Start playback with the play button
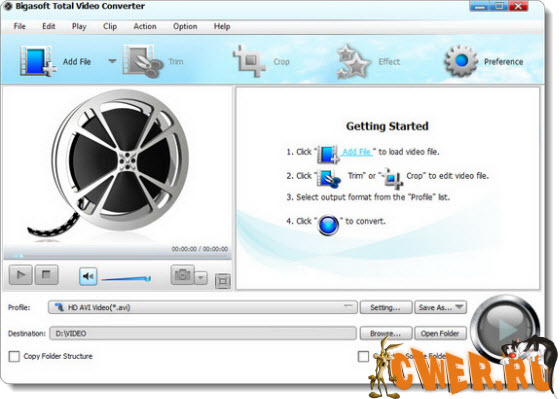The image size is (560, 399). click(x=20, y=275)
